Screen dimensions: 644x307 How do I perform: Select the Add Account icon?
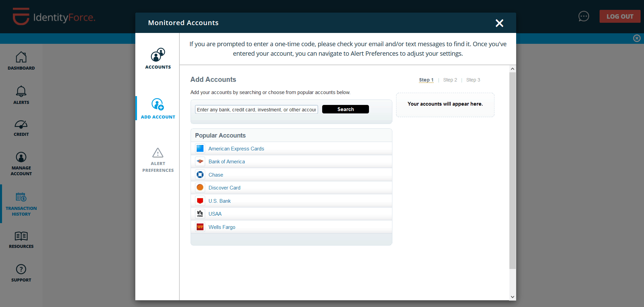[x=158, y=104]
